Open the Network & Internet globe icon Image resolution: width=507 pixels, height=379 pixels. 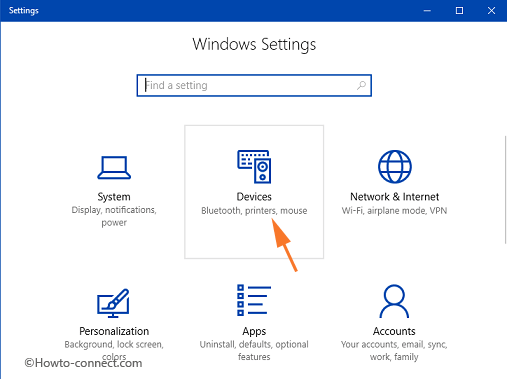[x=395, y=166]
